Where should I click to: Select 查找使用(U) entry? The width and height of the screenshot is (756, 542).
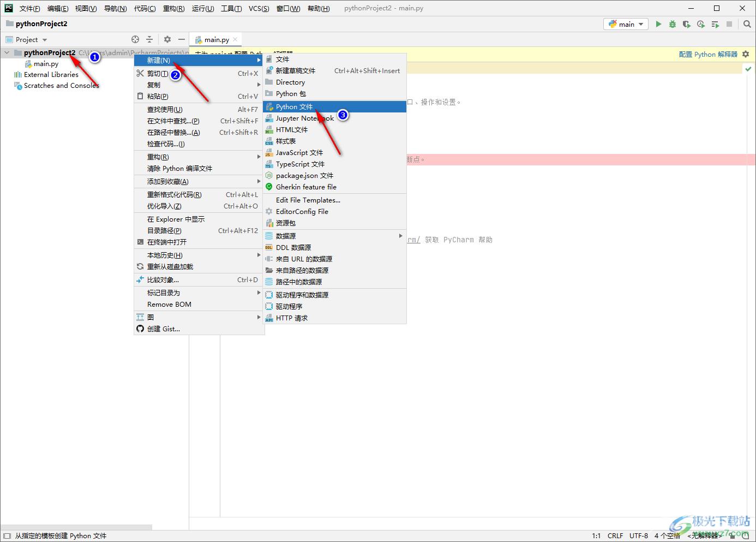pos(199,110)
